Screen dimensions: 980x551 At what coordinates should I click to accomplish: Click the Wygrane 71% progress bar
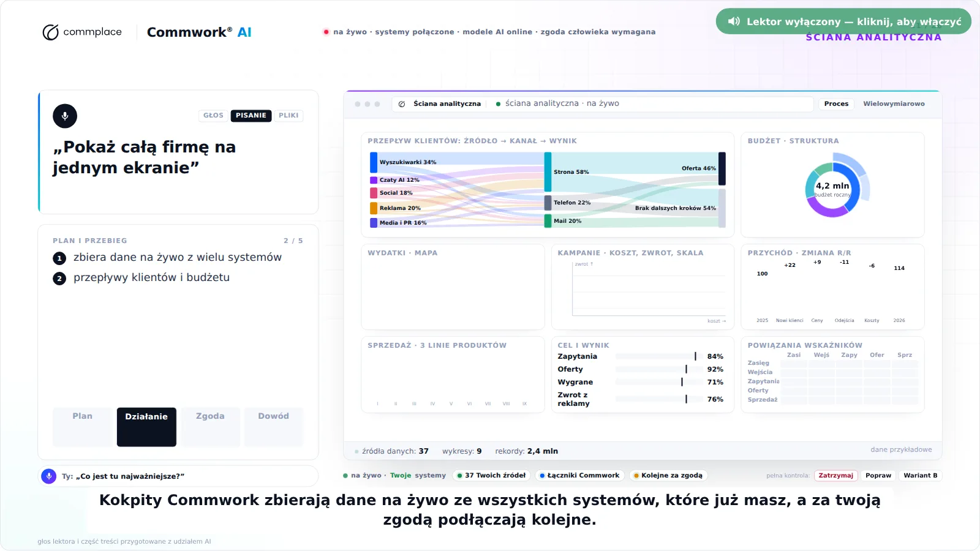pyautogui.click(x=658, y=382)
